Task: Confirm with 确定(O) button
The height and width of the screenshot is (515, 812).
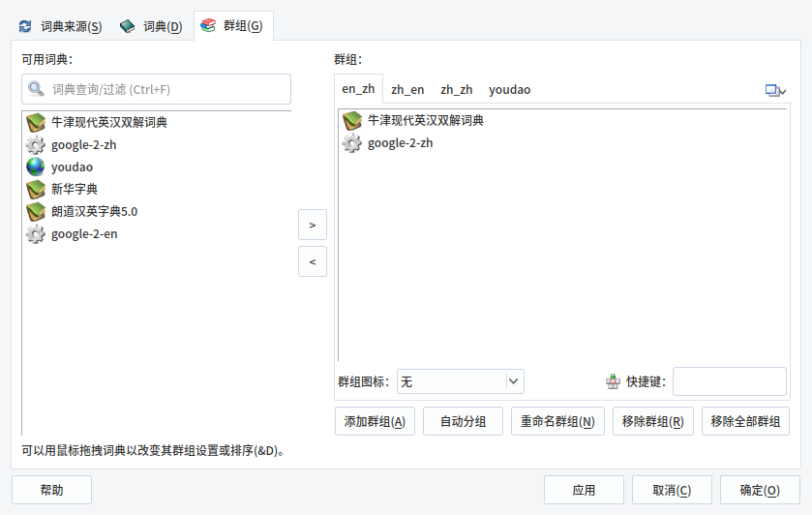Action: click(x=760, y=490)
